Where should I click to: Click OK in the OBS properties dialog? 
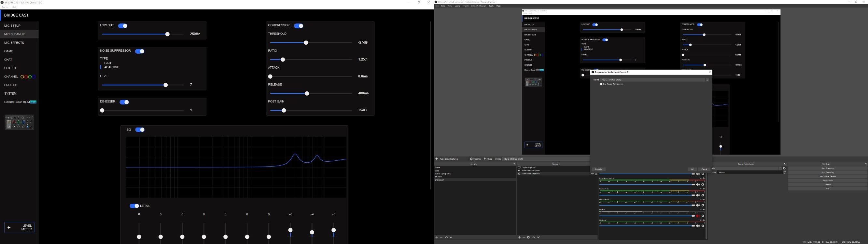(x=692, y=169)
